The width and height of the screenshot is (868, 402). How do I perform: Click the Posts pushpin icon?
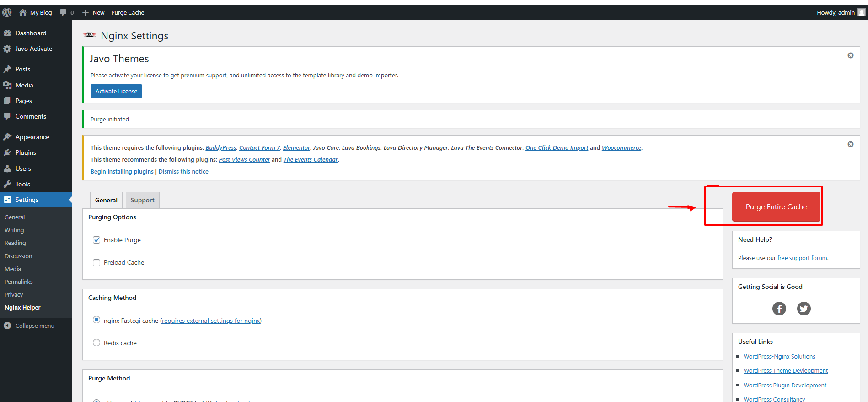(7, 69)
